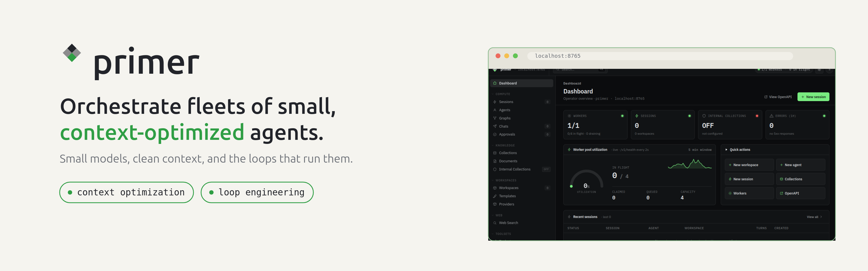The height and width of the screenshot is (271, 868).
Task: Click "no 5xx responses" on Errors card
Action: pyautogui.click(x=781, y=134)
